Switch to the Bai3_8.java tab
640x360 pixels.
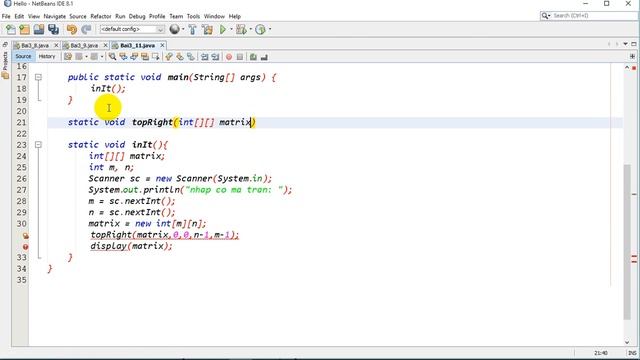[35, 45]
